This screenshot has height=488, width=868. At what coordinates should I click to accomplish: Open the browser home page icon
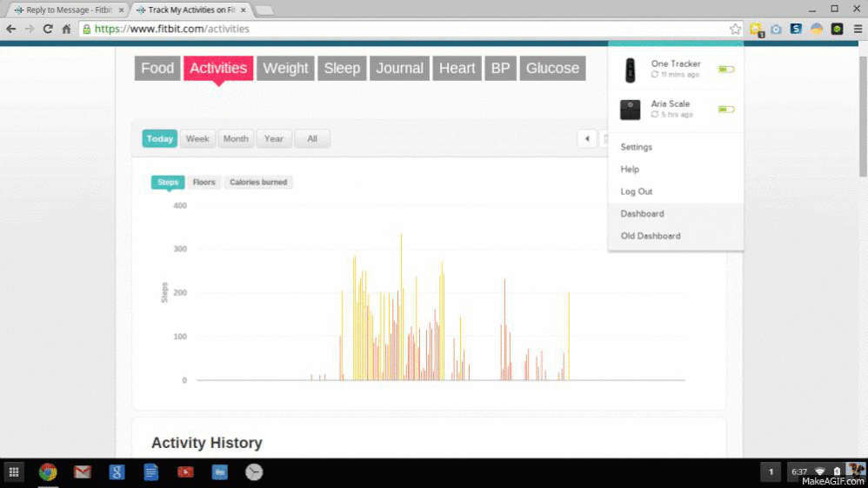point(66,29)
